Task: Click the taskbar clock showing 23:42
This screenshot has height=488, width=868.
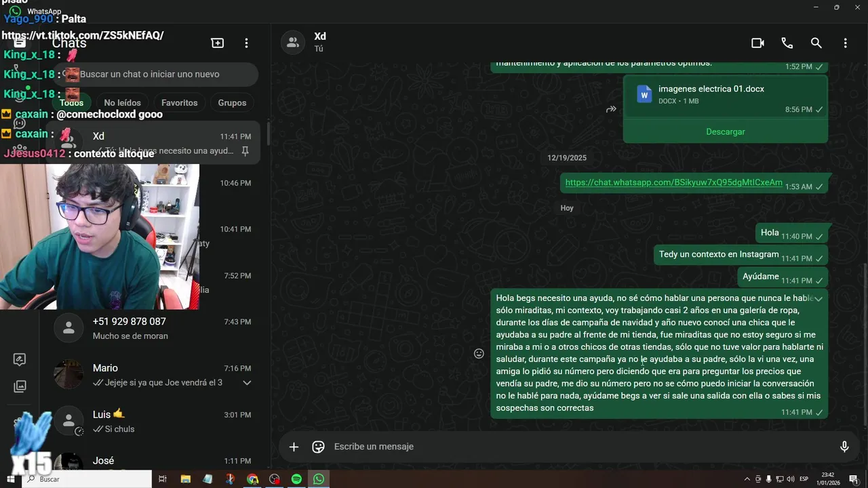Action: click(x=828, y=479)
